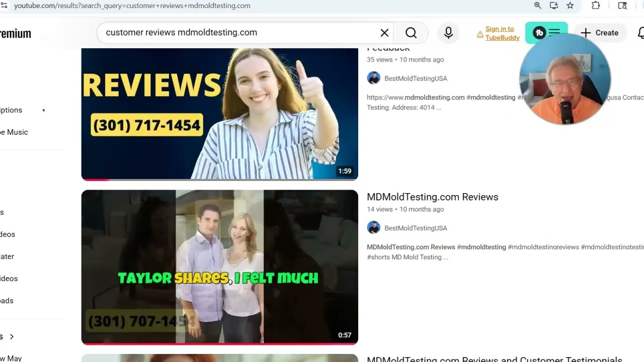The height and width of the screenshot is (362, 644).
Task: Click the 14 views • 10 months ago text
Action: pos(405,209)
